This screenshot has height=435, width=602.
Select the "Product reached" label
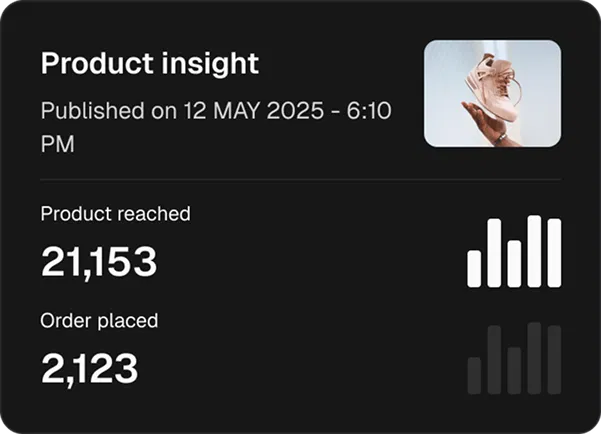[115, 213]
